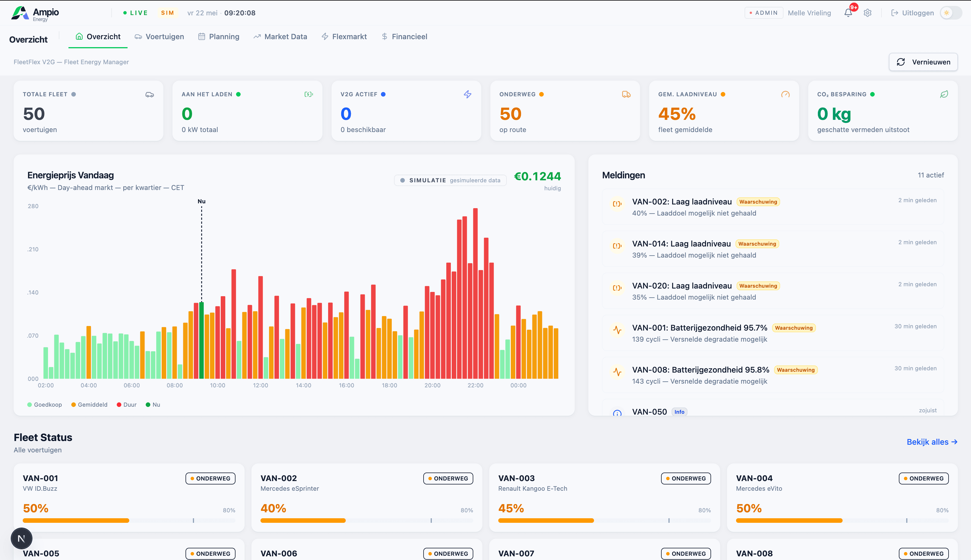Screen dimensions: 971x560
Task: Click battery warning icon for VAN-020 alert
Action: pyautogui.click(x=617, y=288)
